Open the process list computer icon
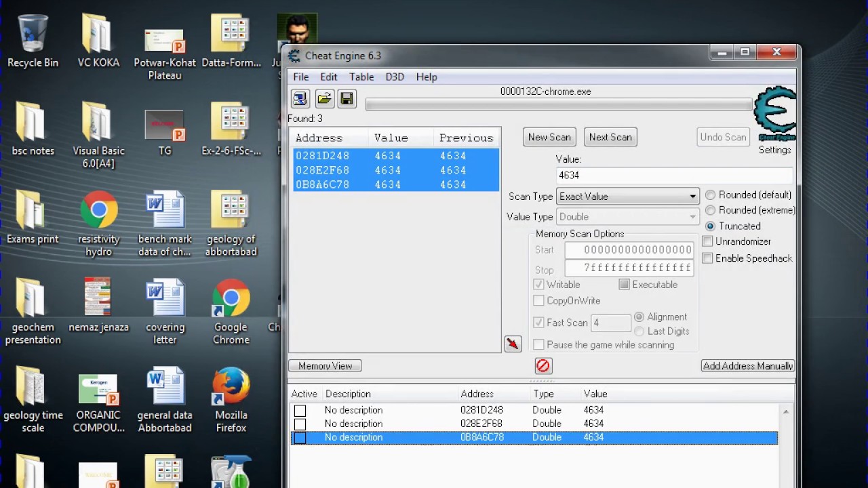868x488 pixels. [x=300, y=98]
